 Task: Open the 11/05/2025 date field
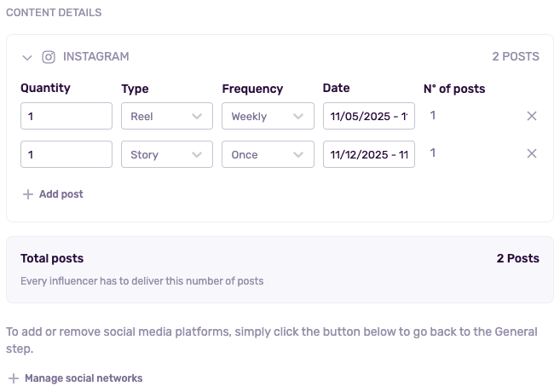click(x=368, y=116)
